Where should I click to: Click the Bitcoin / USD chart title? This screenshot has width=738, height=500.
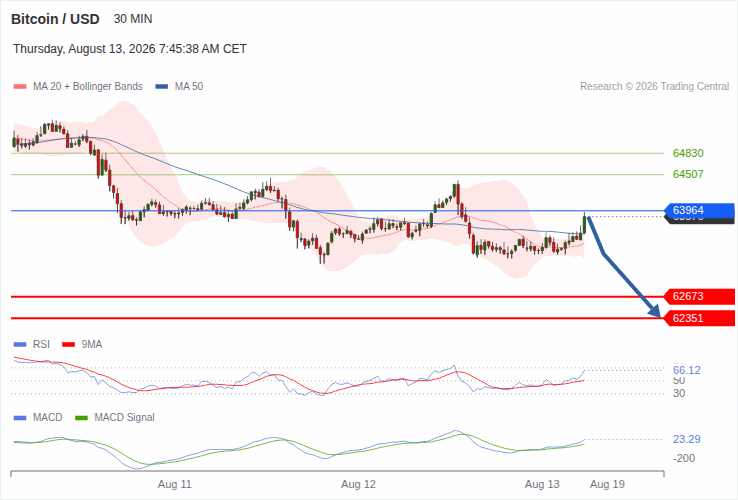click(55, 19)
